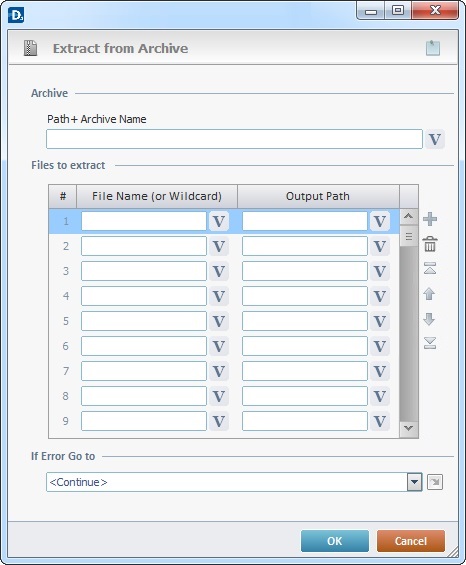Click row 5 Output Path input field
This screenshot has width=466, height=565.
coord(305,321)
